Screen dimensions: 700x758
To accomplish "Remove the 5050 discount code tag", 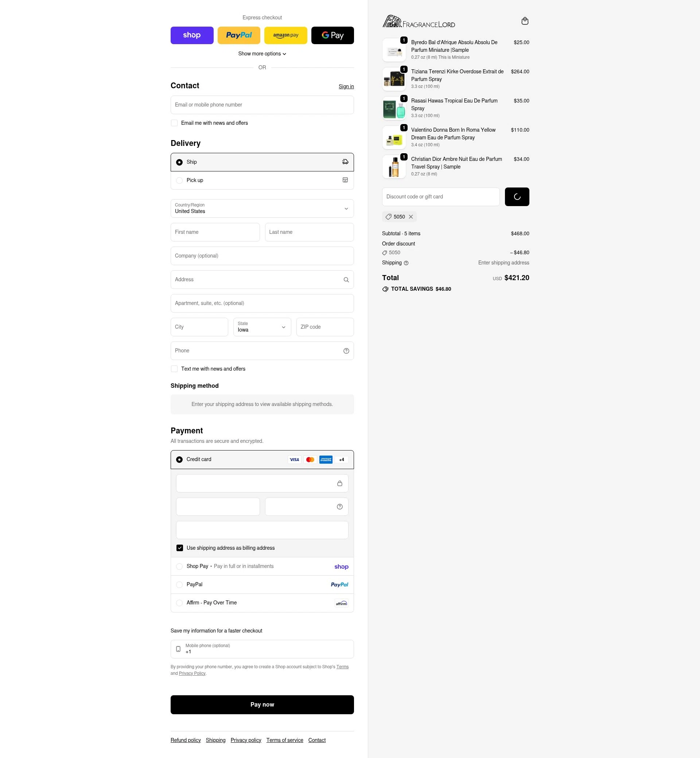I will tap(411, 217).
